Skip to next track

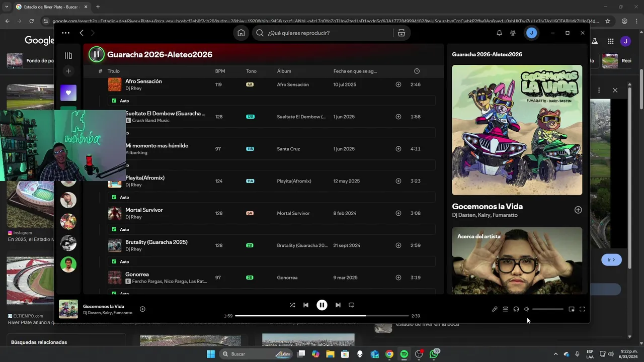click(338, 305)
